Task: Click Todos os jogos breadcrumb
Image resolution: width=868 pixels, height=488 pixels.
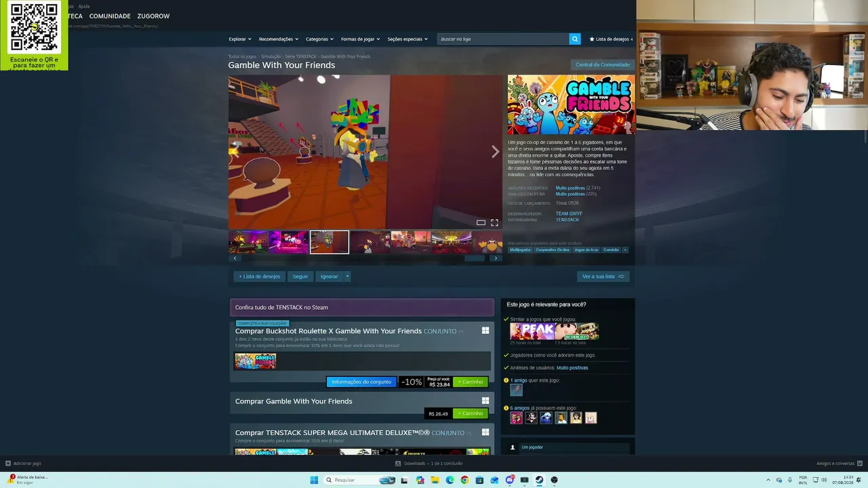Action: 242,57
